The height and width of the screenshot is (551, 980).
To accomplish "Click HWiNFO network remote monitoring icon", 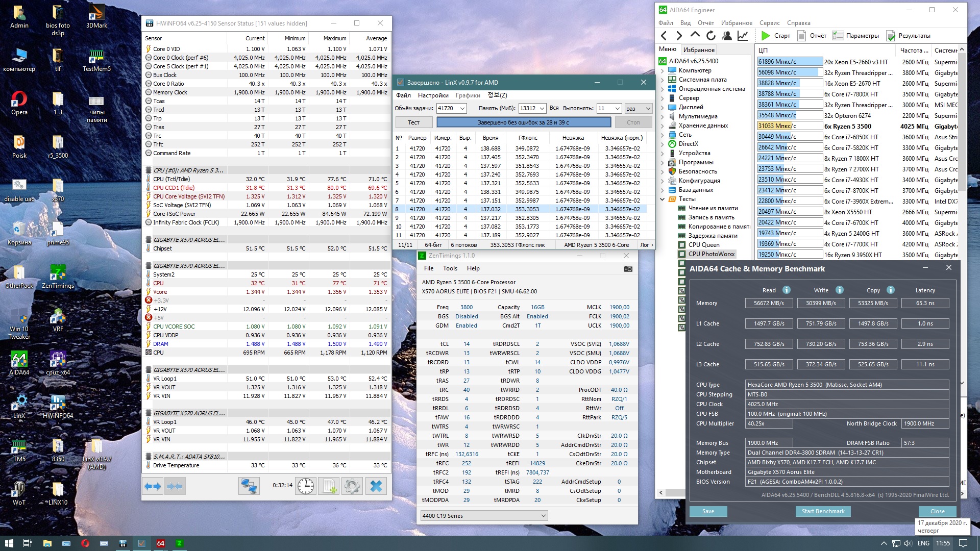I will [x=249, y=486].
